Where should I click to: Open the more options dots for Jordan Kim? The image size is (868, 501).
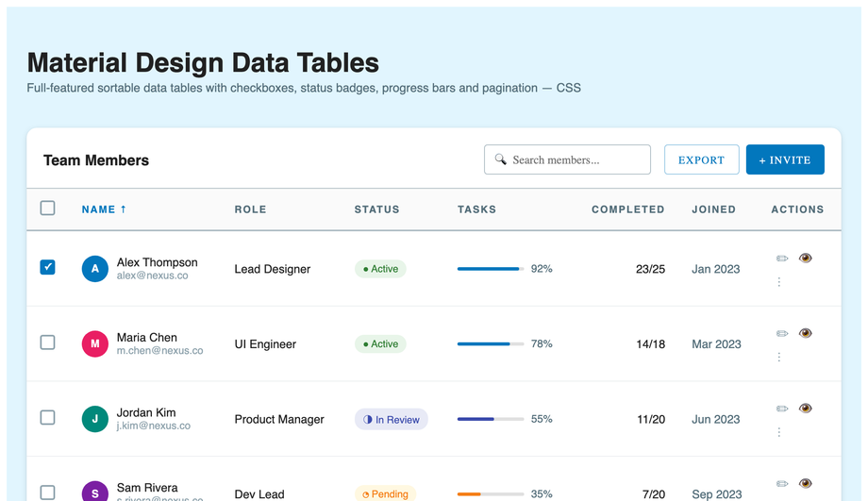[779, 432]
